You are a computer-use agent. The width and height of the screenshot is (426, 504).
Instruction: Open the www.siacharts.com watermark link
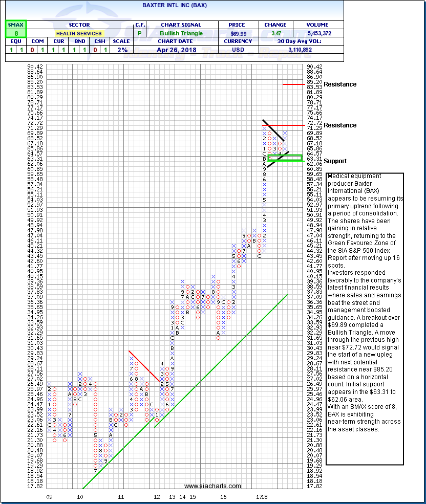coord(205,486)
